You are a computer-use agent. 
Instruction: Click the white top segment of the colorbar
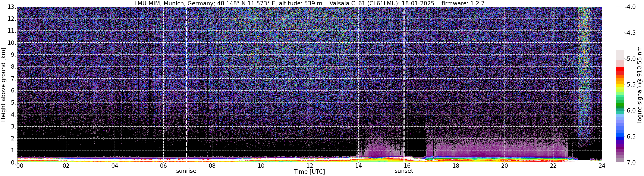(620, 28)
